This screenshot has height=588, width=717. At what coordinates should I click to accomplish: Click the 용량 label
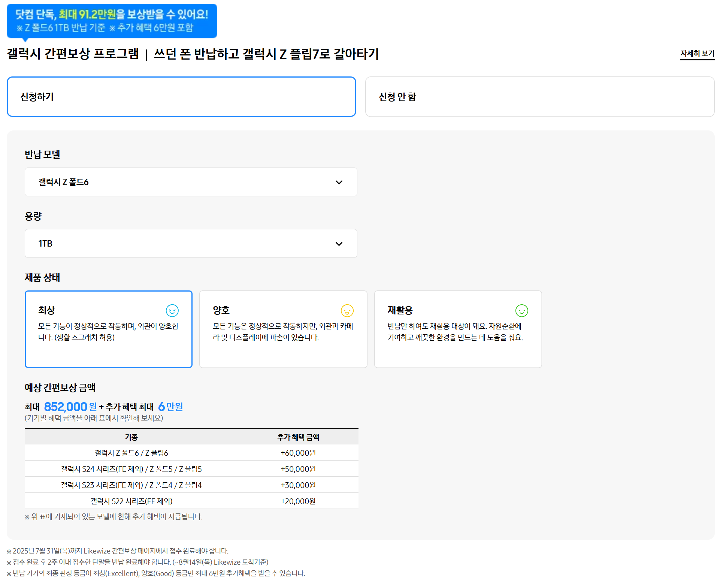33,216
